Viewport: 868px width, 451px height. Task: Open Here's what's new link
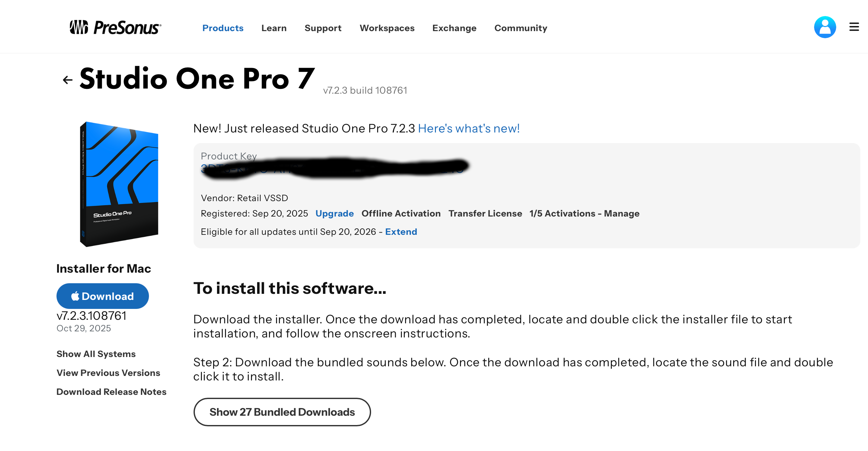469,128
